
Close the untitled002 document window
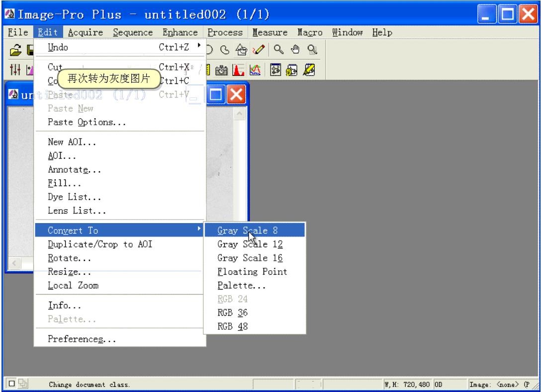point(236,94)
